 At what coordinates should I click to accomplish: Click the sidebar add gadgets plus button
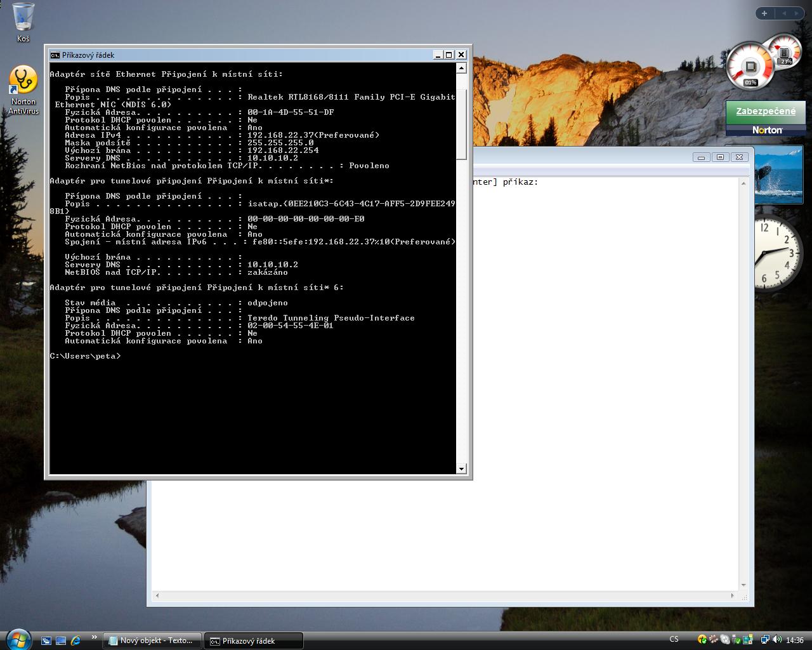(x=764, y=13)
